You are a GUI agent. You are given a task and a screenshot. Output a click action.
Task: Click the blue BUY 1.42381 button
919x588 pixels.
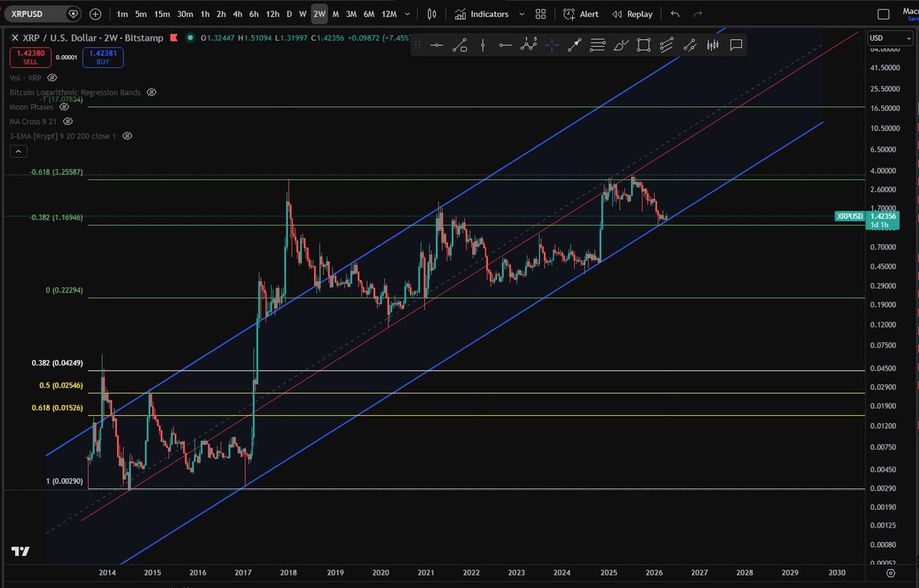click(x=103, y=57)
